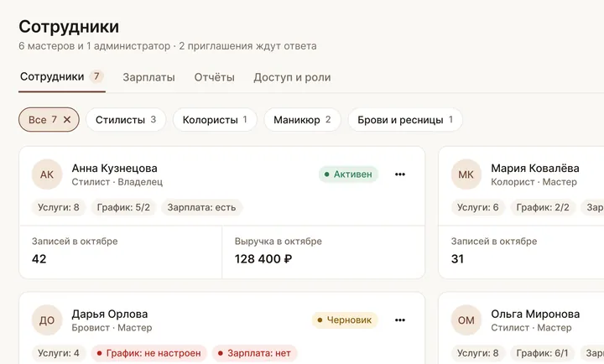Viewport: 604px width, 364px height.
Task: Open Ольга Миронова employee name
Action: coord(535,314)
